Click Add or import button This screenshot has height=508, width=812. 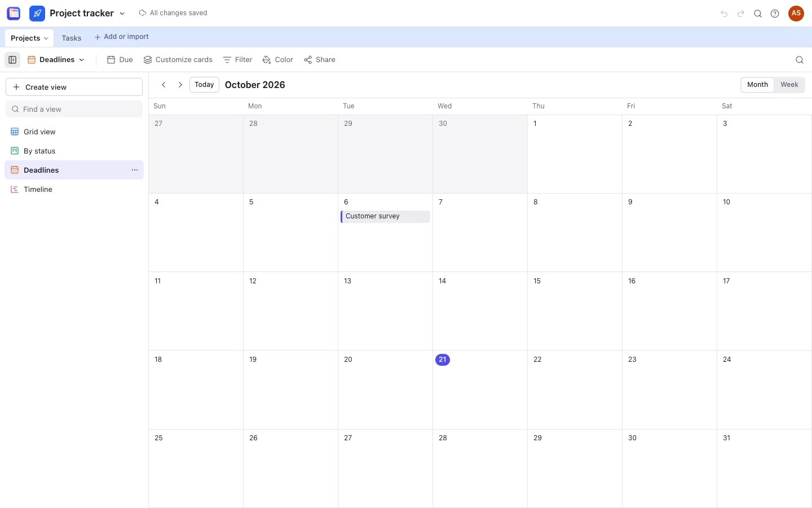[121, 37]
